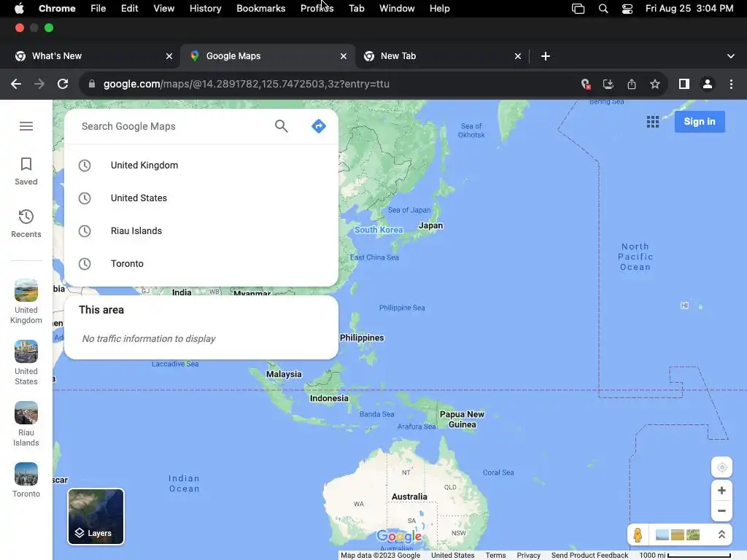747x560 pixels.
Task: Open the Apple menu
Action: click(x=20, y=9)
